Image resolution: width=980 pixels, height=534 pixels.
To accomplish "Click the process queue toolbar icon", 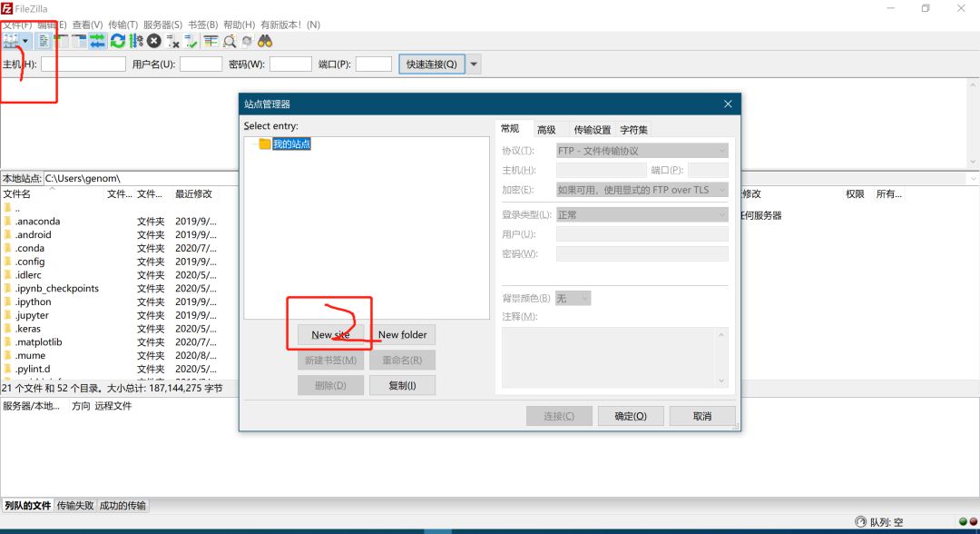I will click(x=136, y=41).
